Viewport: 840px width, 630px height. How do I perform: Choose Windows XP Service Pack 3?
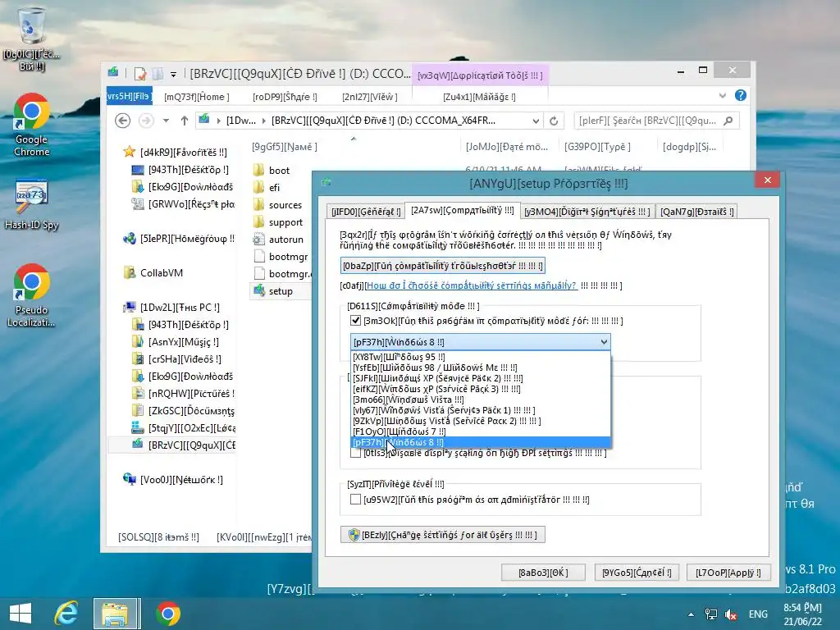481,389
